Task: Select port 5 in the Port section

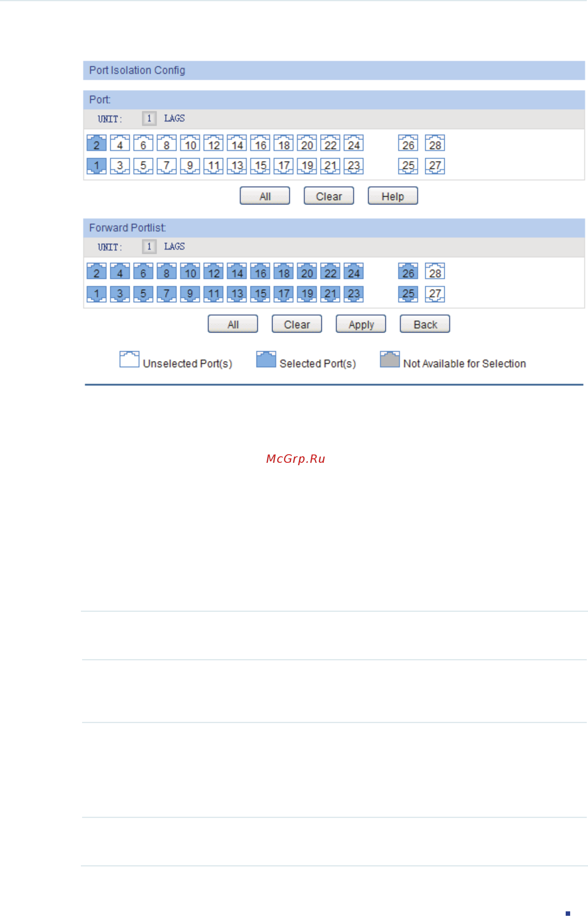Action: point(143,166)
